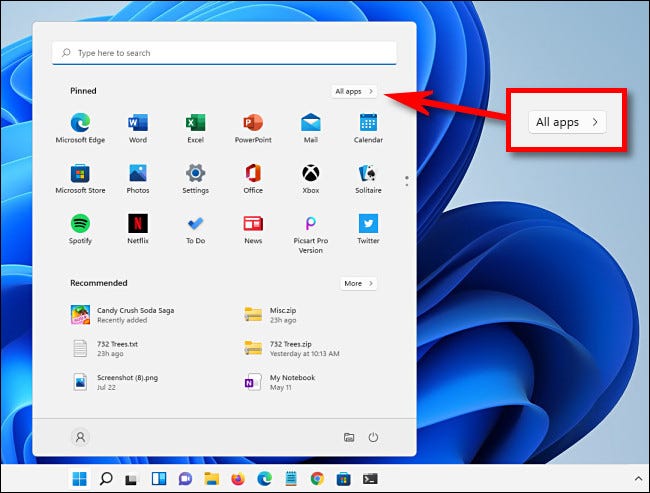Click the user account icon
650x493 pixels.
(x=80, y=437)
